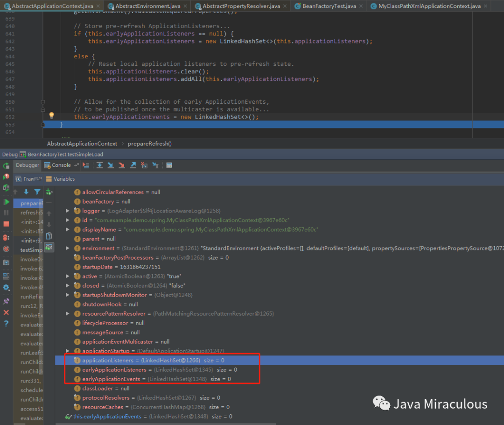The image size is (504, 425).
Task: Click the filter frames funnel icon
Action: tap(37, 192)
